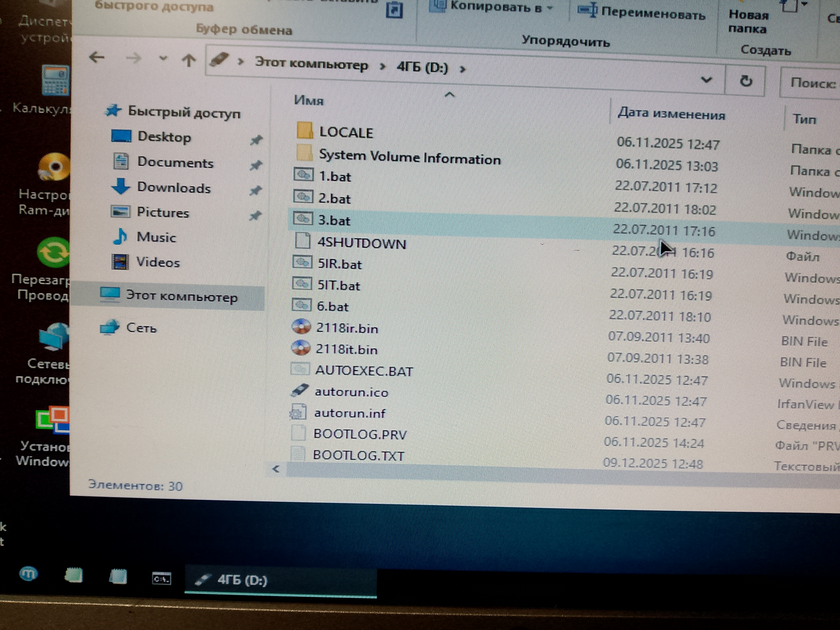
Task: Click the Refresh button in address bar
Action: [x=746, y=81]
